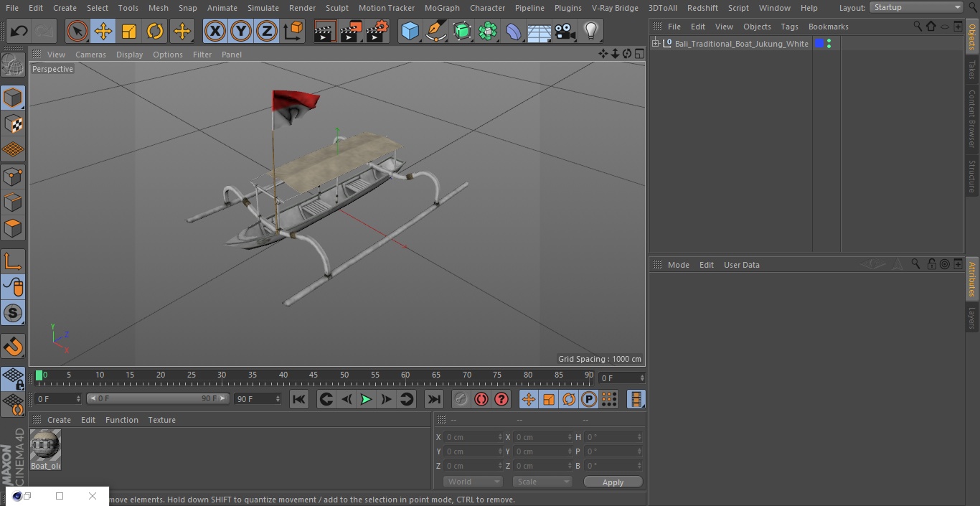
Task: Click the Array modeling objects icon
Action: point(488,31)
